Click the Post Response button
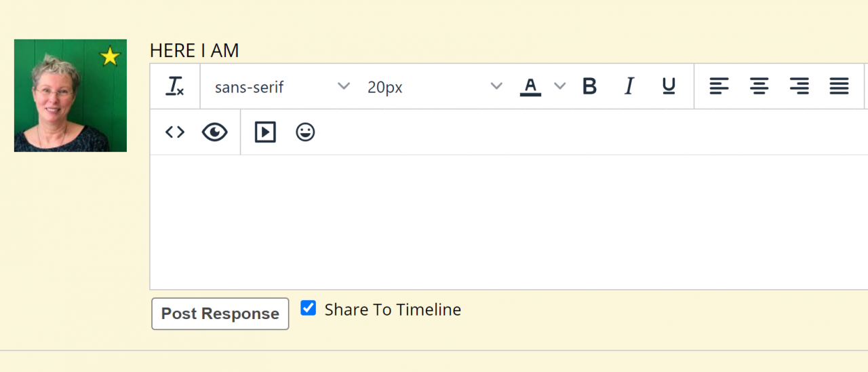868x372 pixels. pyautogui.click(x=220, y=314)
